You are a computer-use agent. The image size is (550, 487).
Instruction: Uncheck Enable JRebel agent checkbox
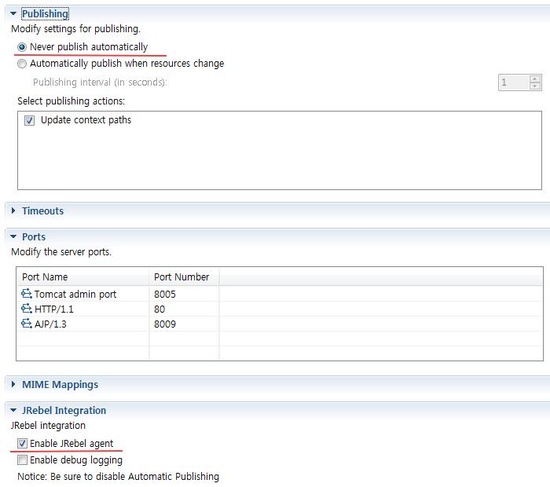[x=22, y=443]
